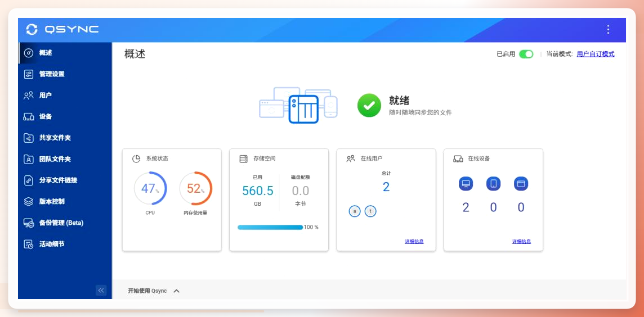Select 设备 from the sidebar
Screen dimensions: 644x317
click(65, 117)
